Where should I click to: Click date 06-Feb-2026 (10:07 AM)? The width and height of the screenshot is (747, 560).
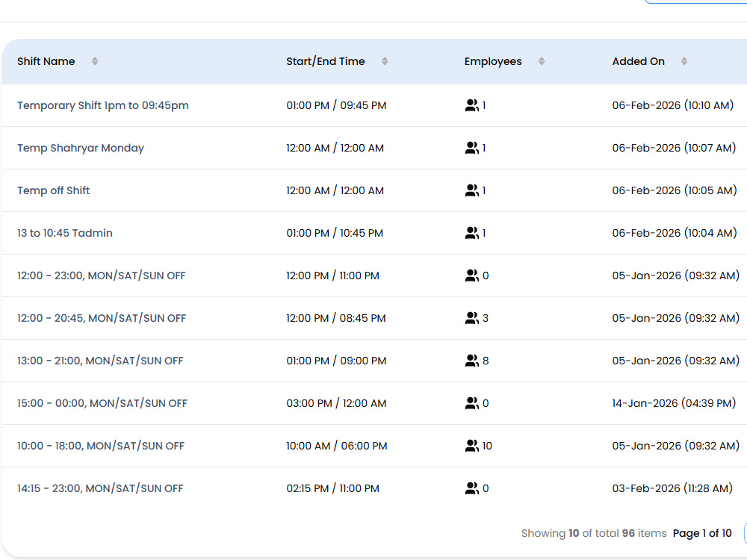(x=674, y=148)
